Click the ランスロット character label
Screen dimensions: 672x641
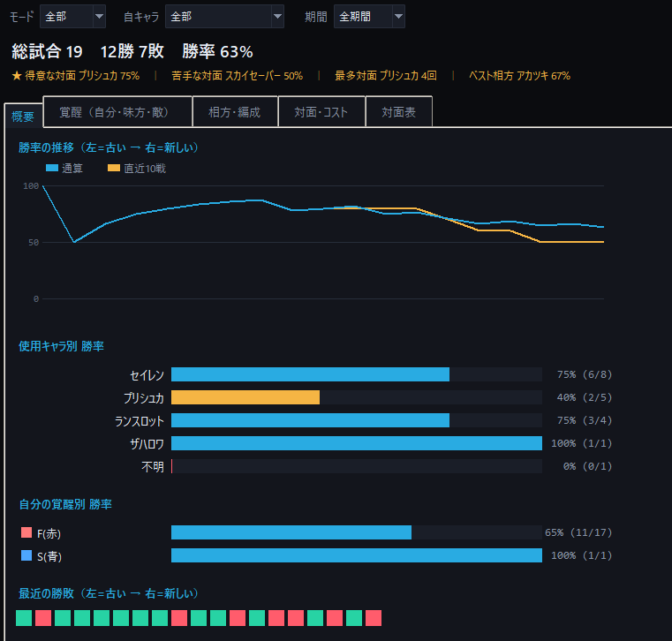(x=140, y=421)
